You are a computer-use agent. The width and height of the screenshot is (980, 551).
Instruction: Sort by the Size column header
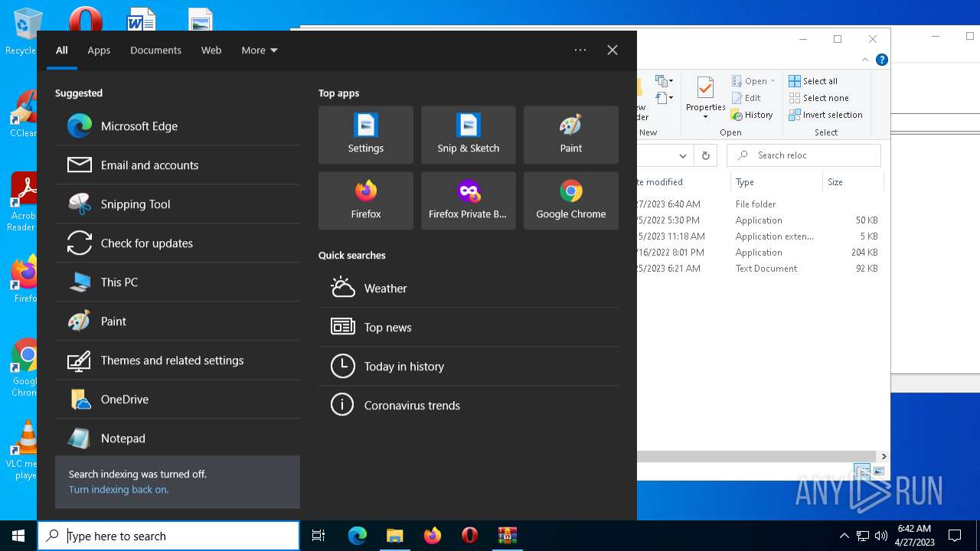pos(852,182)
